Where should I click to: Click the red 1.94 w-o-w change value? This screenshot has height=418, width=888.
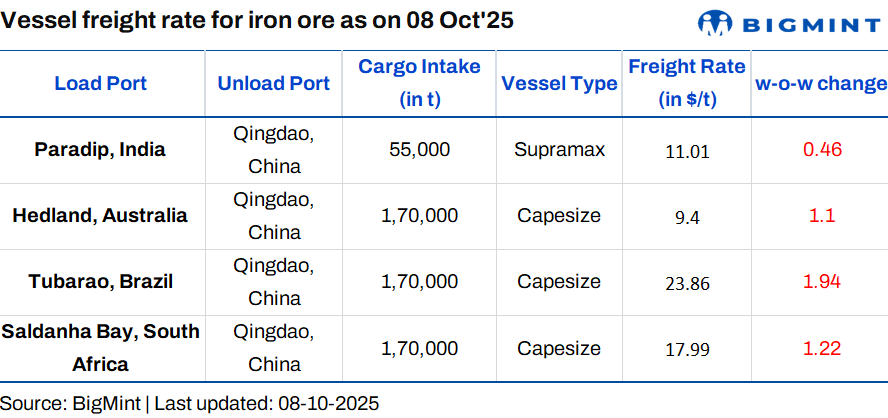pos(822,282)
